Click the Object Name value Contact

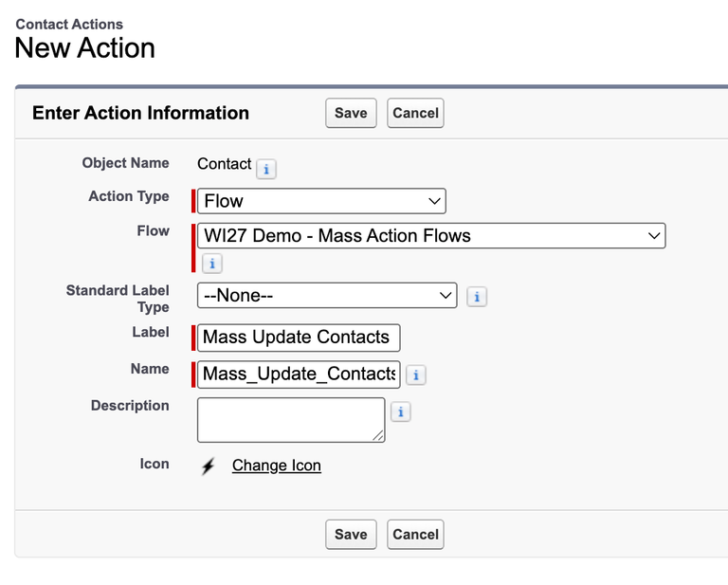pos(225,164)
